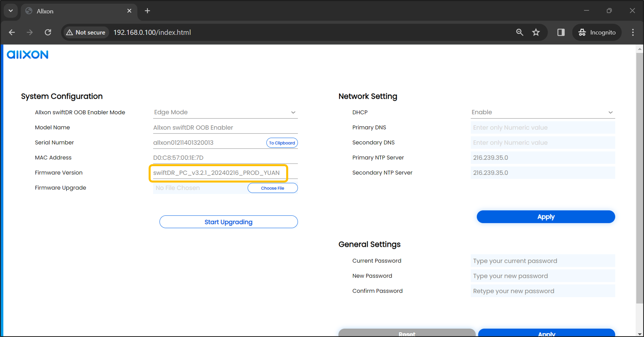Click the Primary NTP Server field
644x337 pixels.
point(543,158)
